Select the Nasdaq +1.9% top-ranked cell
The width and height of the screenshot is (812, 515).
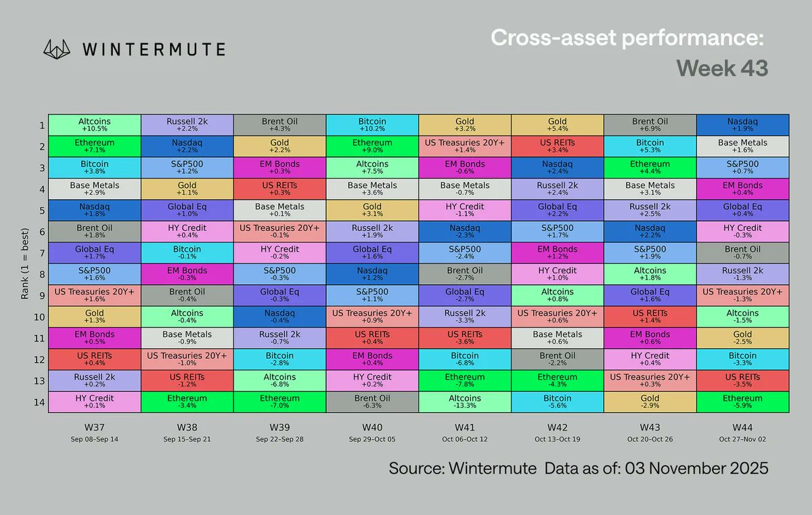click(x=742, y=125)
